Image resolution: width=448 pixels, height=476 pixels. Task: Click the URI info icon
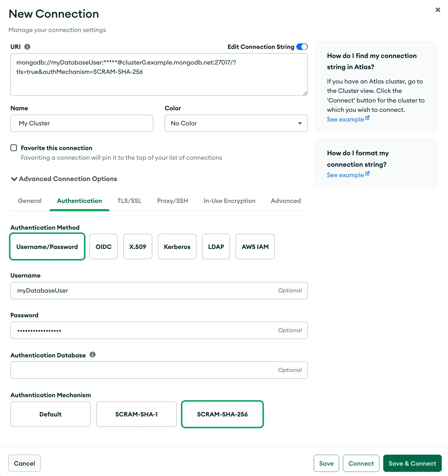click(27, 47)
